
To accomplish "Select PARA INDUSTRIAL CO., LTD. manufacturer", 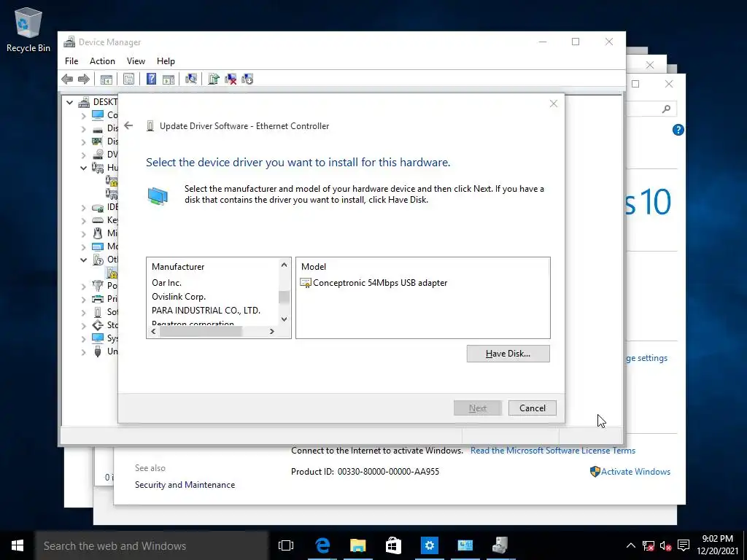I will pos(206,311).
